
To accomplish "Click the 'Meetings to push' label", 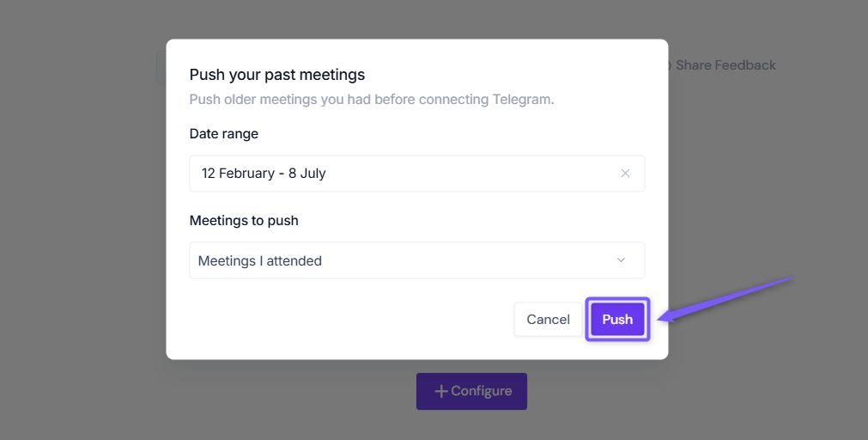I will coord(244,221).
